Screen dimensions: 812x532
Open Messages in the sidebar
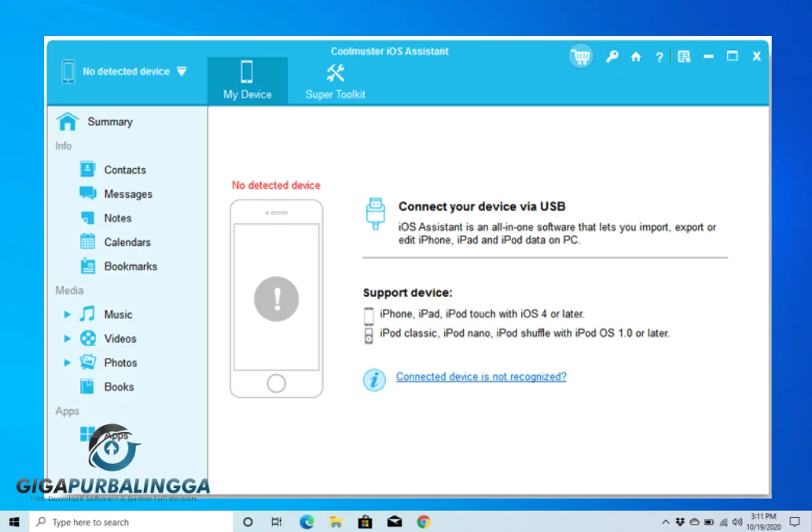[127, 194]
